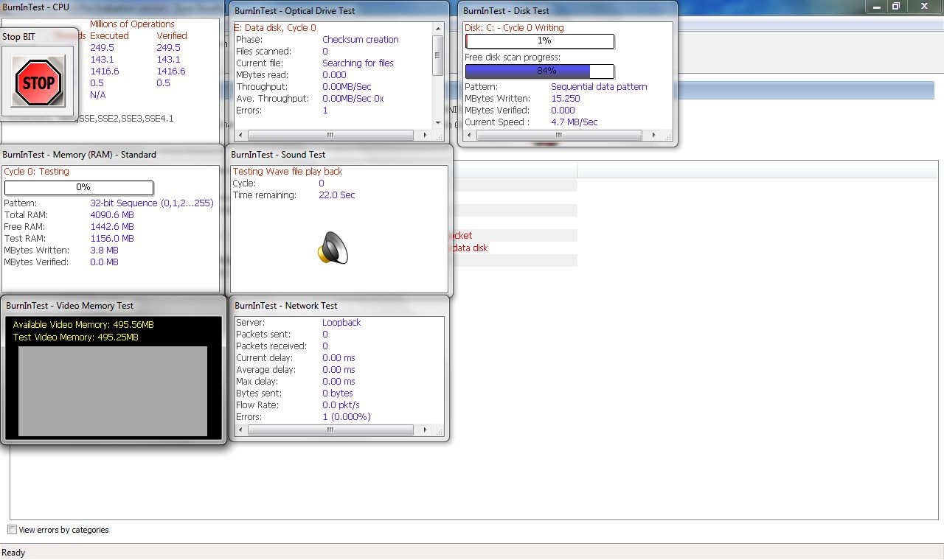944x560 pixels.
Task: Select BurnInTest - Video Memory Test title bar
Action: (x=113, y=306)
